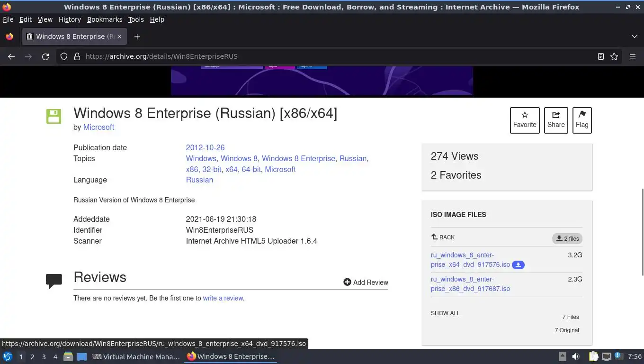The height and width of the screenshot is (364, 644).
Task: Flag this item
Action: [x=582, y=120]
